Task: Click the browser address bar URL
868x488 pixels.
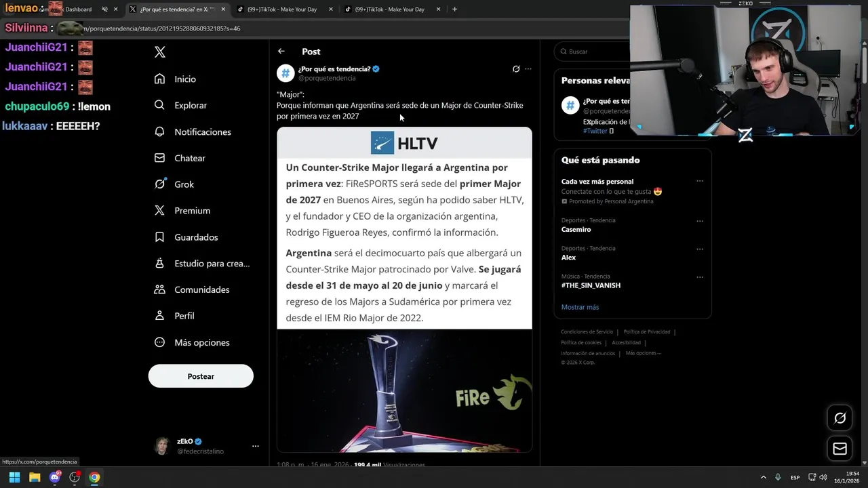Action: [161, 28]
